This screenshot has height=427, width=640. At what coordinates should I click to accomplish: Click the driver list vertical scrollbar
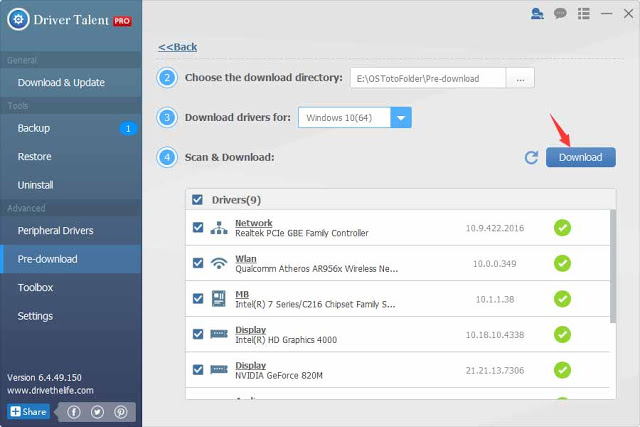point(613,266)
